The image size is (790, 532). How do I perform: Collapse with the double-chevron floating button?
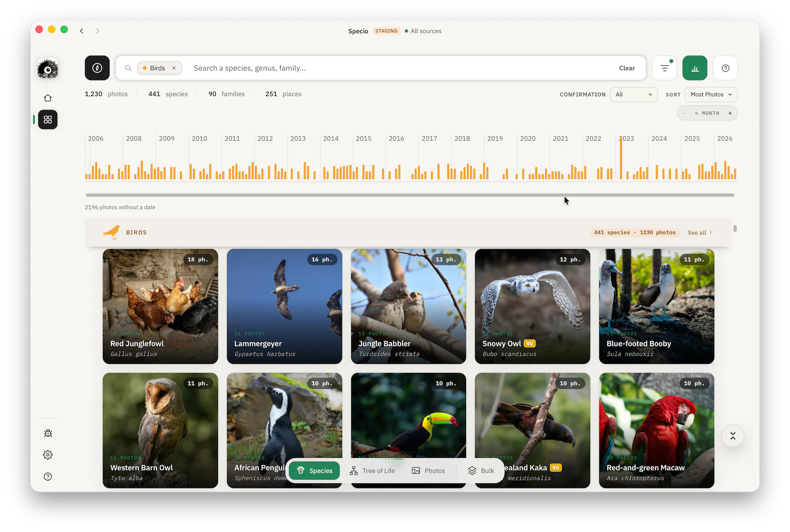(733, 436)
